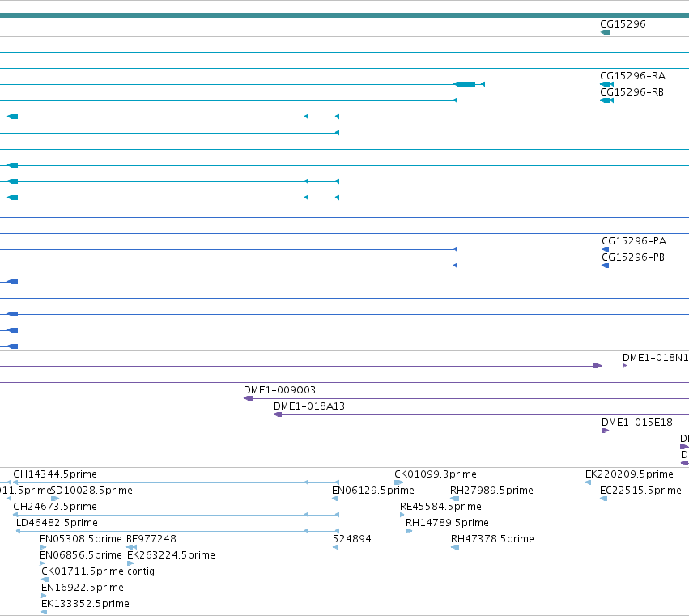Click the EN05308.5prime arrow glyph
Image resolution: width=689 pixels, height=616 pixels.
(x=43, y=547)
